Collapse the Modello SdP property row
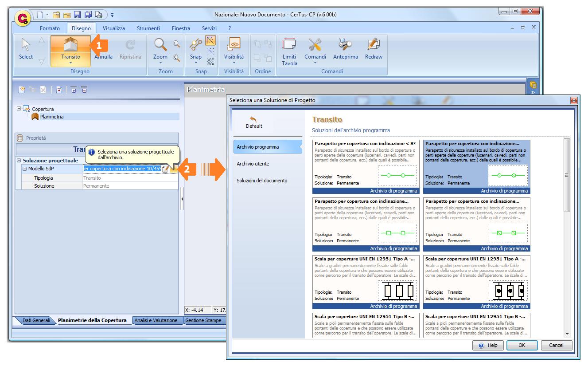This screenshot has height=366, width=588. click(24, 169)
